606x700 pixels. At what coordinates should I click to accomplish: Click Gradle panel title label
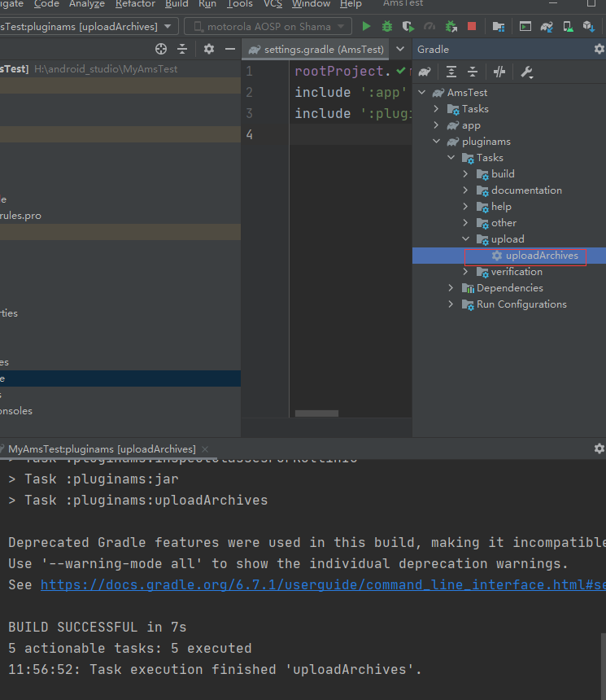tap(433, 49)
